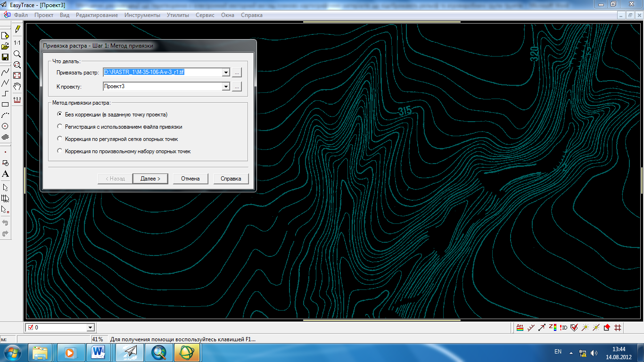
Task: Select the text A tool
Action: [x=5, y=174]
